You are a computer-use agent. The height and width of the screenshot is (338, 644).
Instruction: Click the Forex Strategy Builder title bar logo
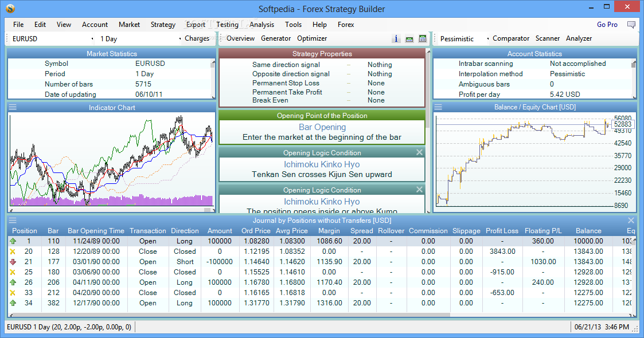pyautogui.click(x=10, y=8)
